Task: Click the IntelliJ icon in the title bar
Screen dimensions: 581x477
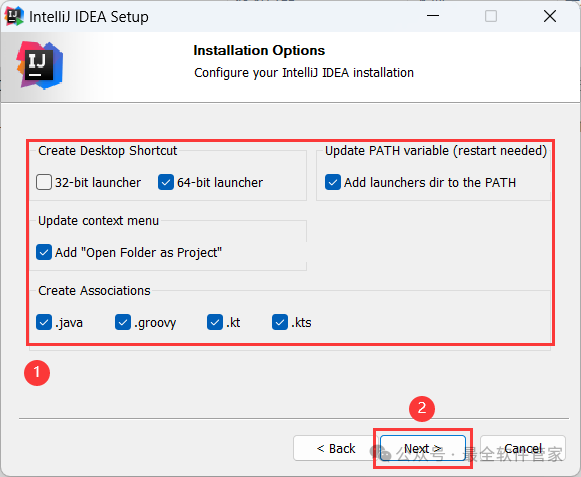Action: coord(14,16)
